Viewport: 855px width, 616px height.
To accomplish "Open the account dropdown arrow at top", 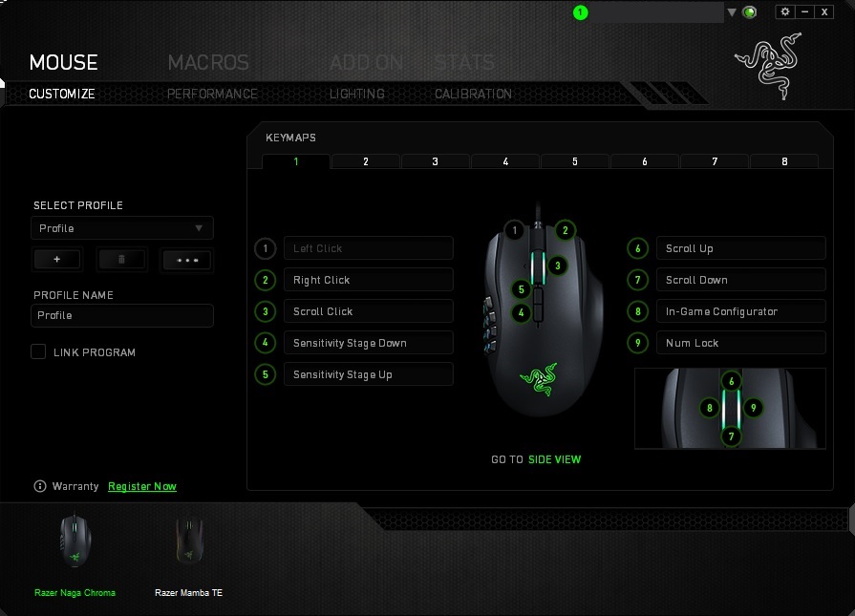I will click(732, 12).
